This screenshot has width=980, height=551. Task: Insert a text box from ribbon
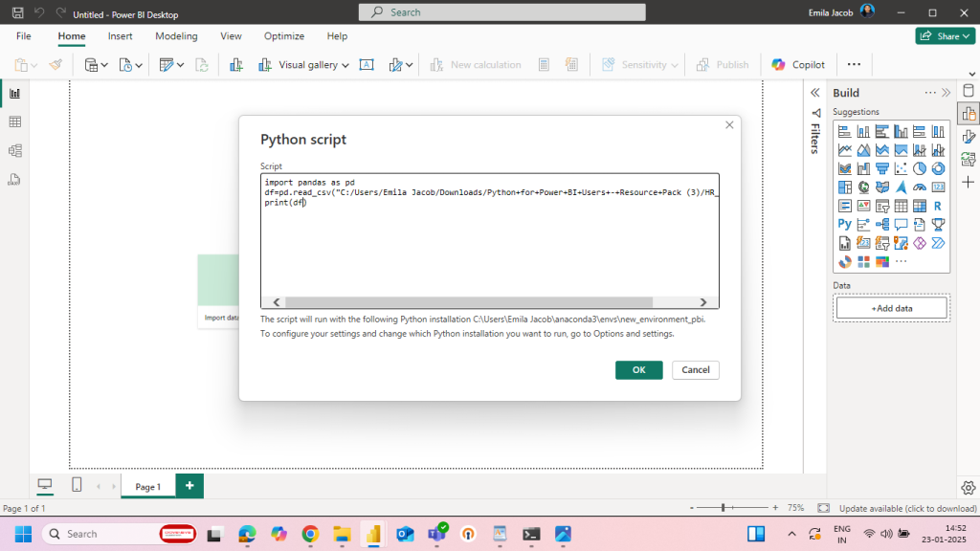367,64
